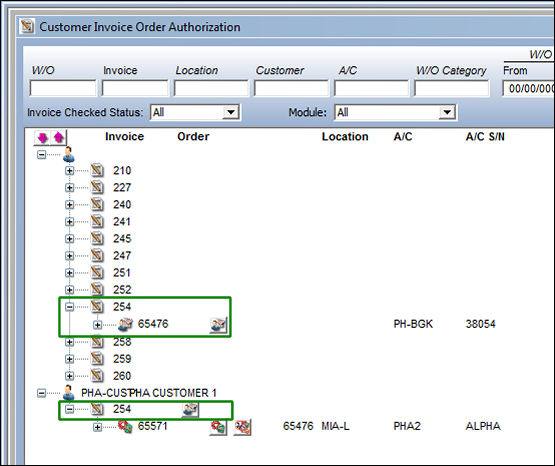Click the Location filter input field

tap(211, 88)
